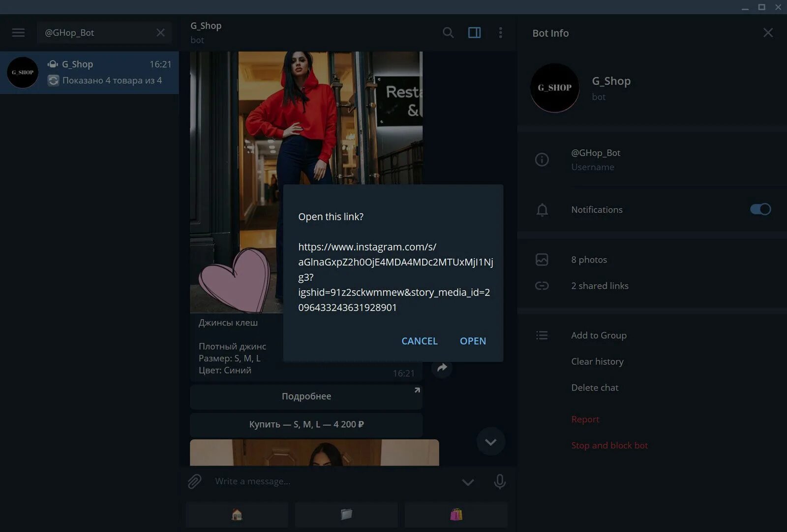Maximize the Telegram window
The image size is (787, 532).
click(761, 7)
